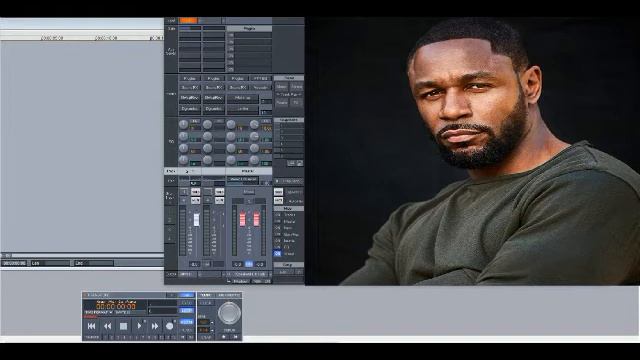Screen dimensions: 640x360
Task: Click the master's left red fader cap
Action: [242, 219]
